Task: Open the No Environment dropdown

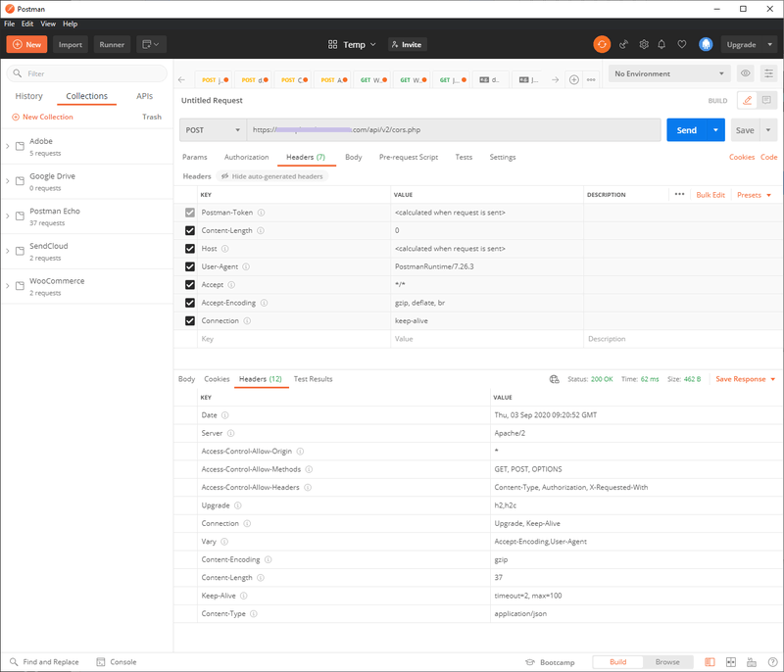Action: [x=669, y=73]
